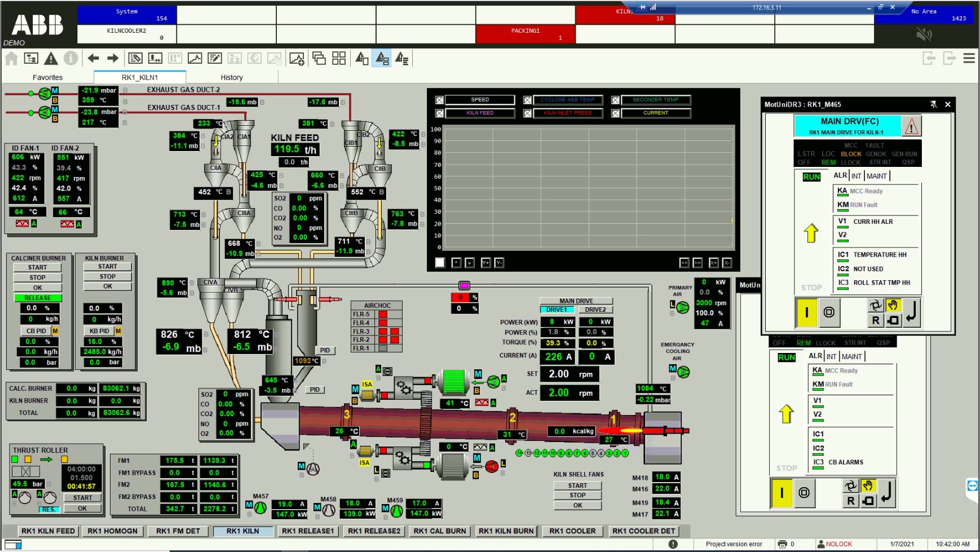980x552 pixels.
Task: Open the alarm list warning triangle icon
Action: (51, 58)
